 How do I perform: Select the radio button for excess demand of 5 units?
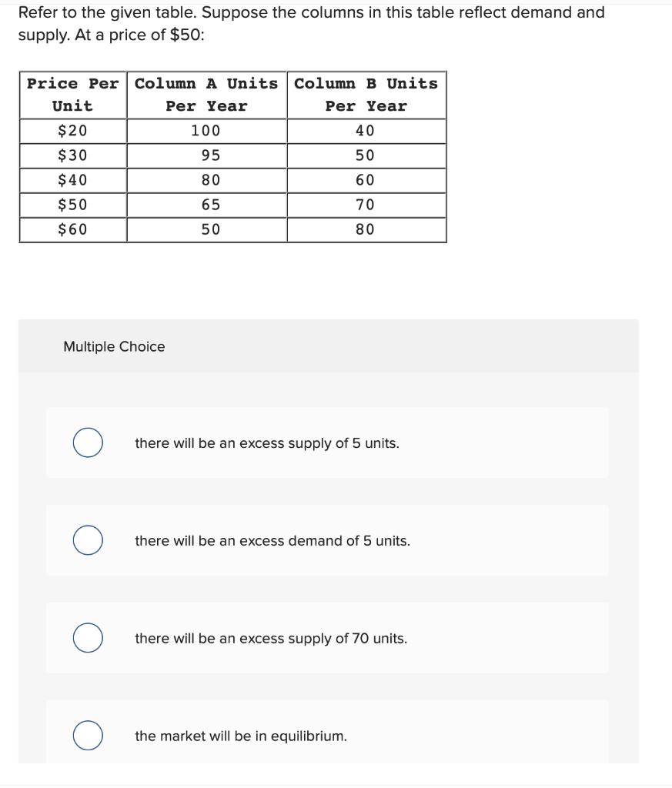pyautogui.click(x=87, y=541)
